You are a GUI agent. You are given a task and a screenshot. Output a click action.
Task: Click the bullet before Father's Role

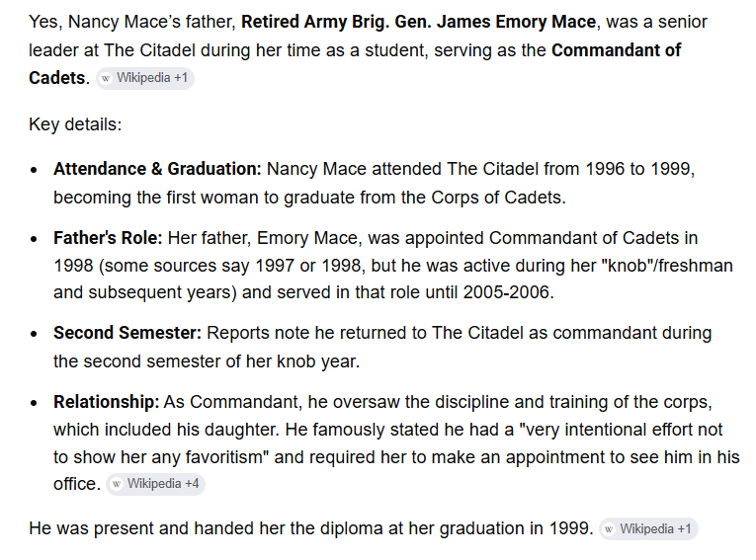click(x=34, y=239)
